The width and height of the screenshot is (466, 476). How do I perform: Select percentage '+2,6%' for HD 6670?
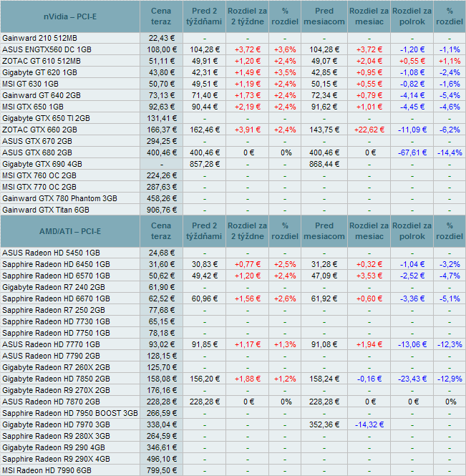[285, 298]
